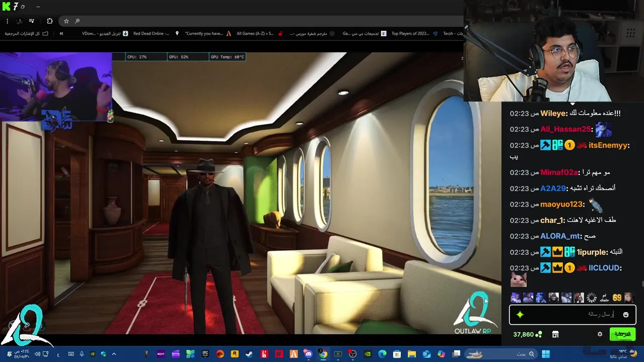Open the media control playlist icon
644x362 pixels.
pos(31,21)
